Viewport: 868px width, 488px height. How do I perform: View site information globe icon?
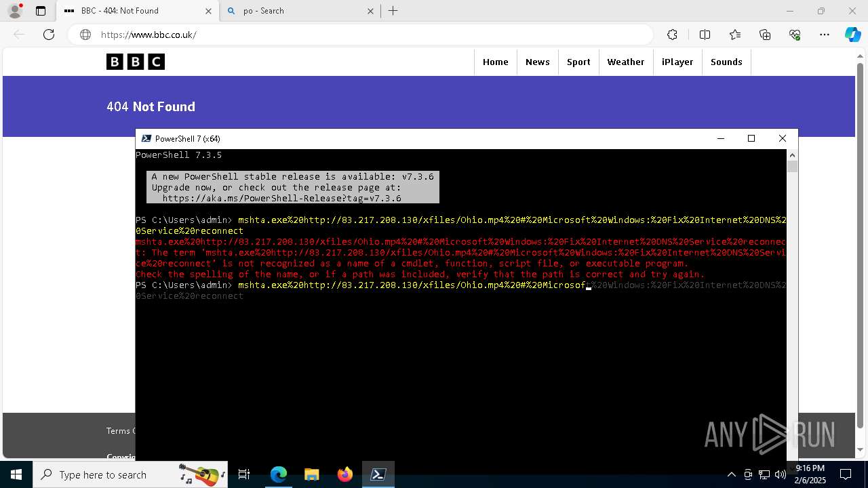pos(85,35)
